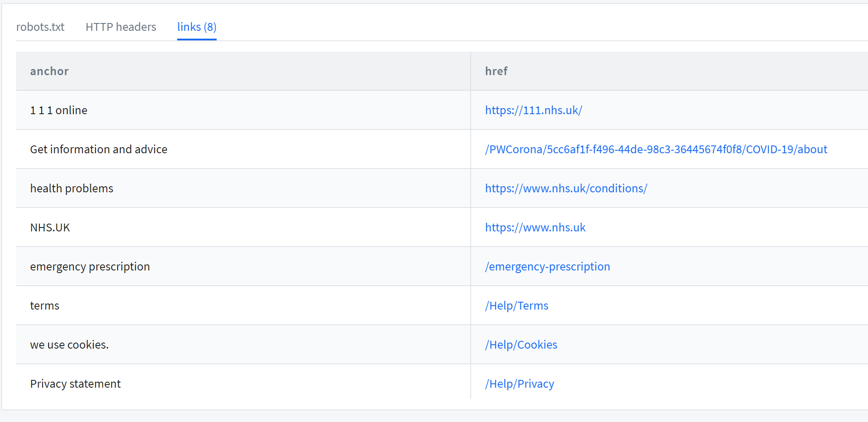Open the https://www.nhs.uk/conditions/ link

click(566, 188)
